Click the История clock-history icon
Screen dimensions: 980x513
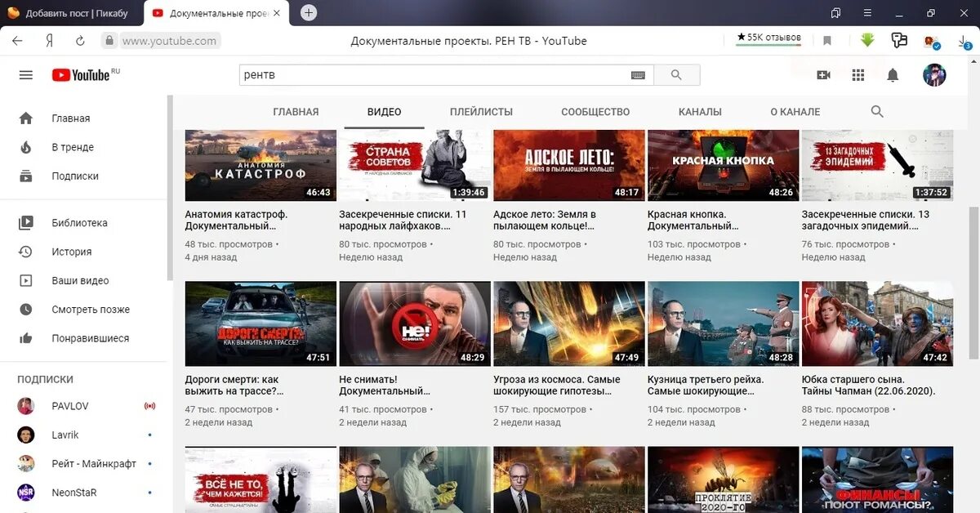coord(26,252)
